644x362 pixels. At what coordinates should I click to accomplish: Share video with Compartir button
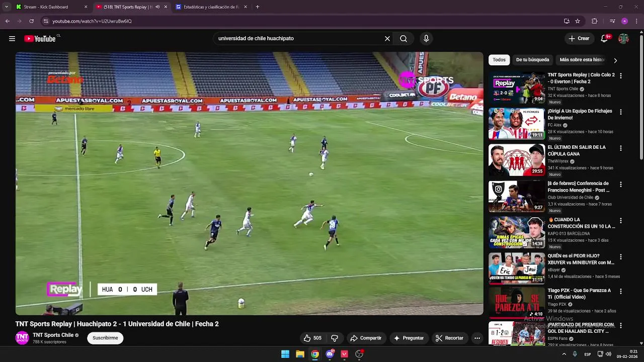point(366,338)
